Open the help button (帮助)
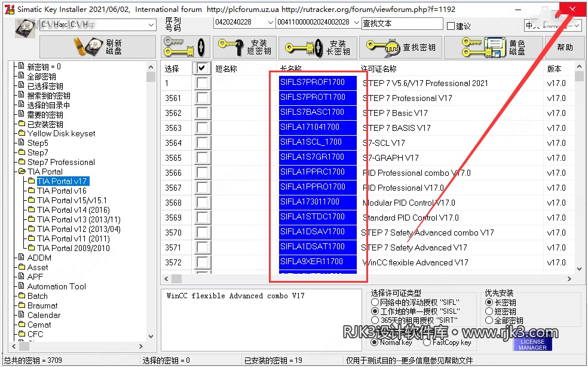The width and height of the screenshot is (588, 367). coord(564,47)
